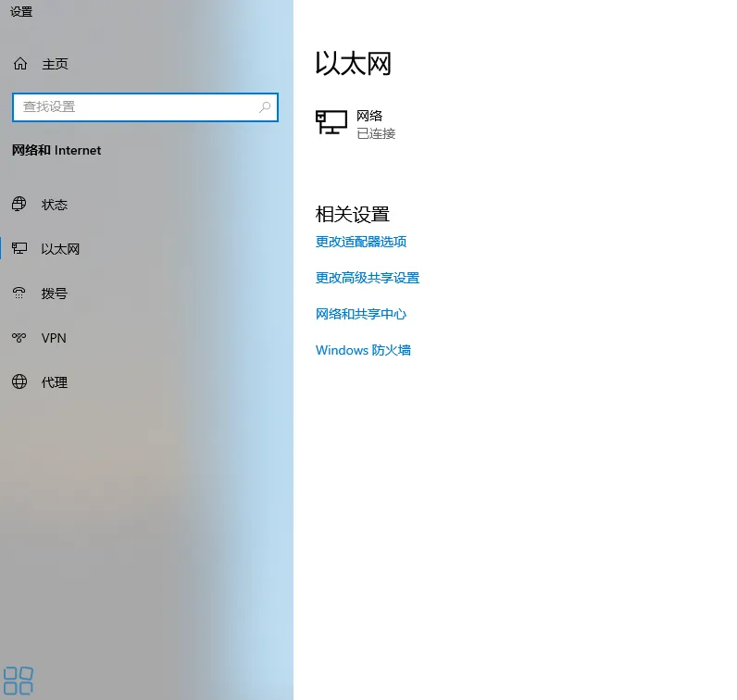Open the 代理 proxy section
Screen dimensions: 737x700
[55, 382]
